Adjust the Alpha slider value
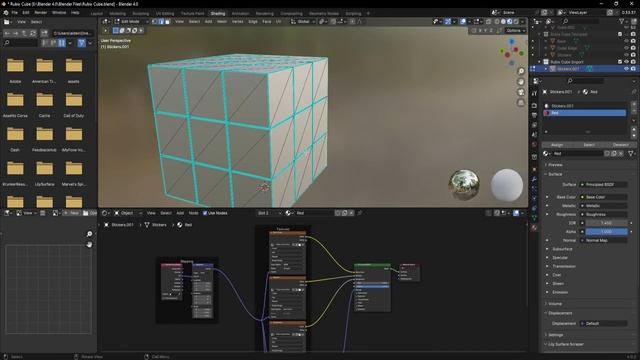 point(606,232)
